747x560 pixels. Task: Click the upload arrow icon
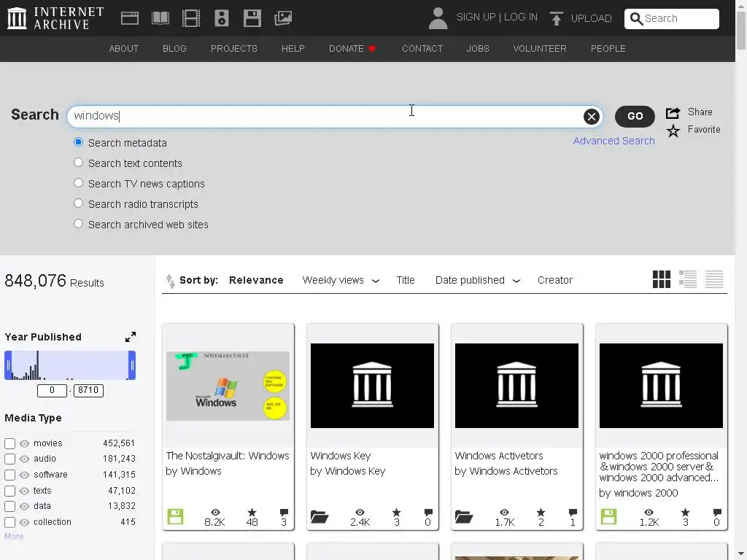tap(556, 18)
